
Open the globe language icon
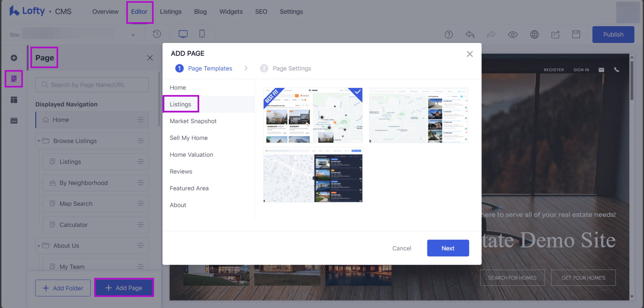[x=534, y=35]
